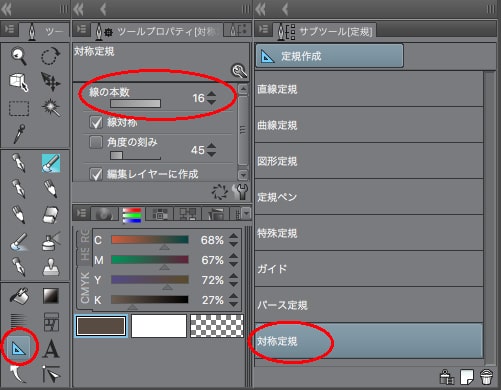Select the curved Balloon tail tool

pyautogui.click(x=17, y=373)
